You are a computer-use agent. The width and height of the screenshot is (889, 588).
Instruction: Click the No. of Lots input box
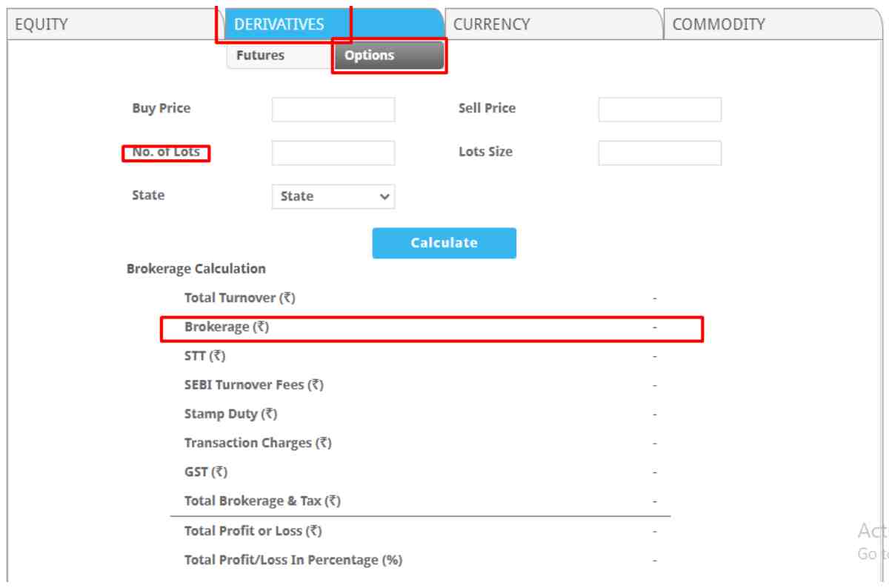pos(333,153)
